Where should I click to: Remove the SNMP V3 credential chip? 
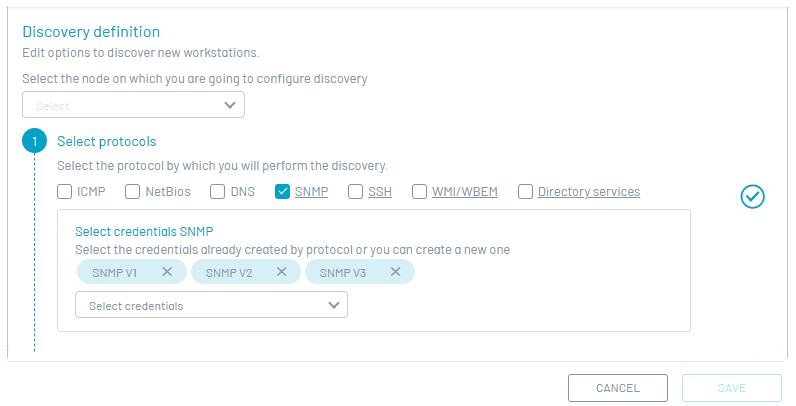(x=395, y=272)
